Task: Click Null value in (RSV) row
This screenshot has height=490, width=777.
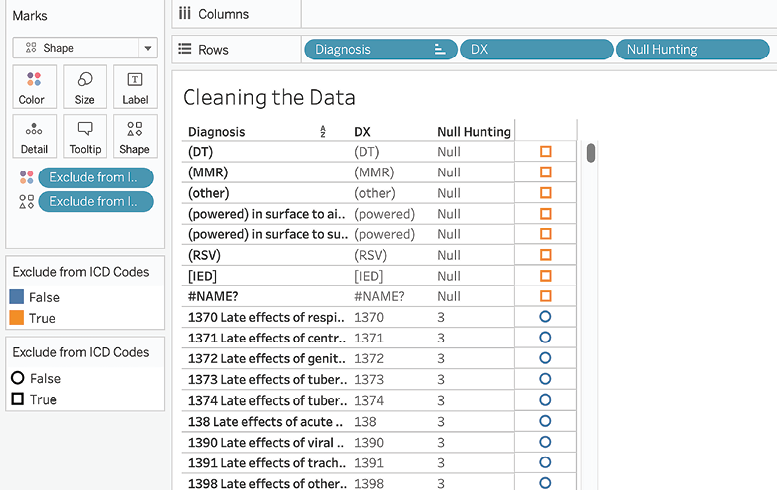Action: (449, 255)
